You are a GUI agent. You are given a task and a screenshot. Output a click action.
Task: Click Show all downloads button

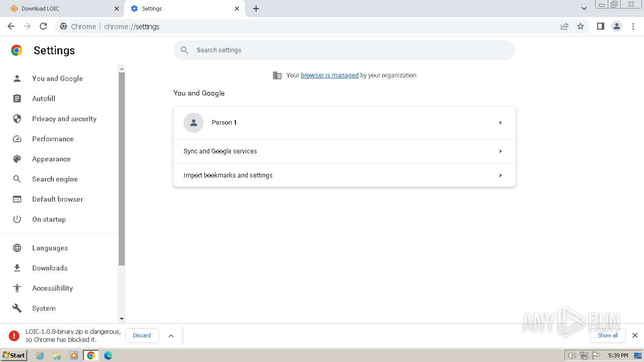pos(608,335)
